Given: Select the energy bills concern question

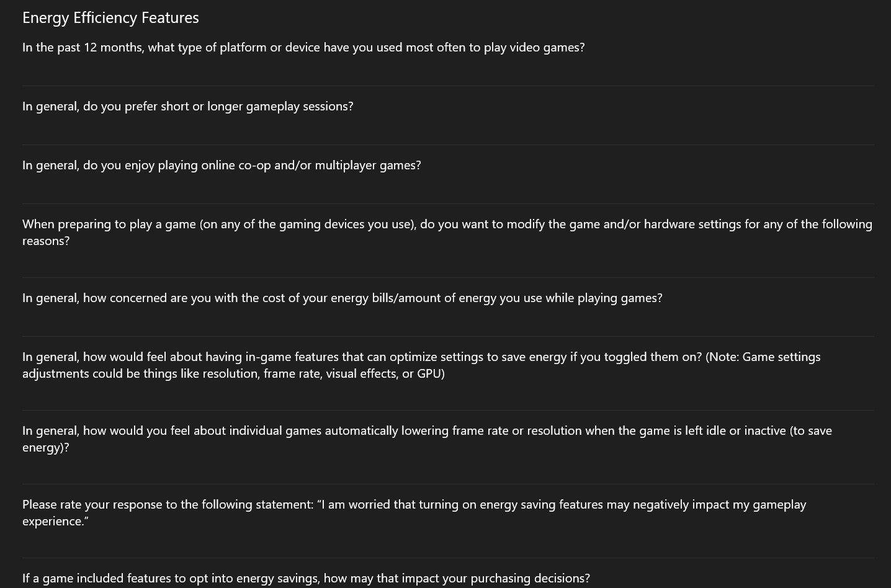Looking at the screenshot, I should [x=342, y=298].
